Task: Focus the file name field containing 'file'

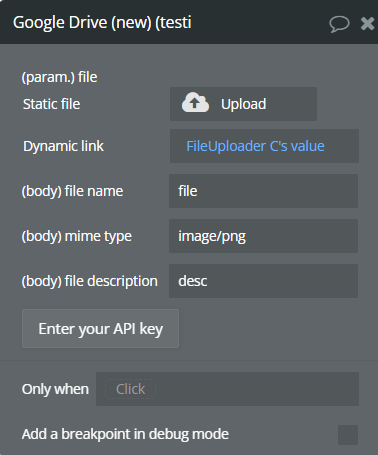Action: (263, 191)
